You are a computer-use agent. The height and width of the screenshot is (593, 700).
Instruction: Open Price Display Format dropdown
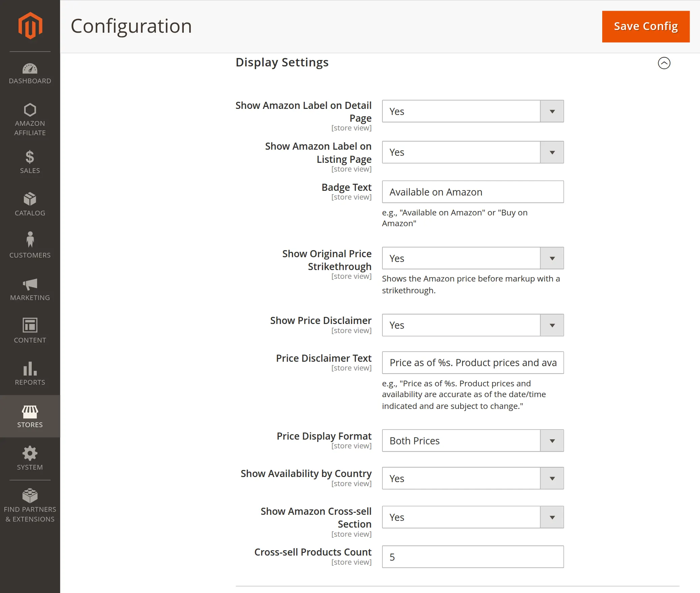pyautogui.click(x=473, y=441)
